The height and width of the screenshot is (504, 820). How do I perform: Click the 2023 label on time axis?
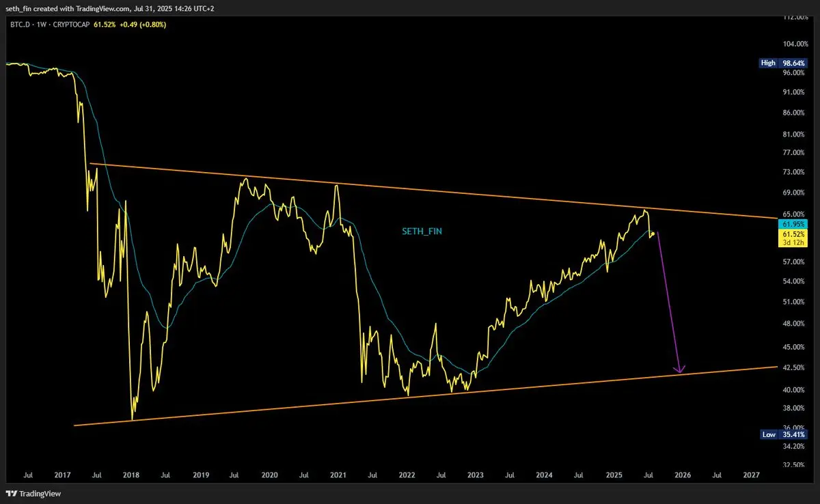click(476, 474)
